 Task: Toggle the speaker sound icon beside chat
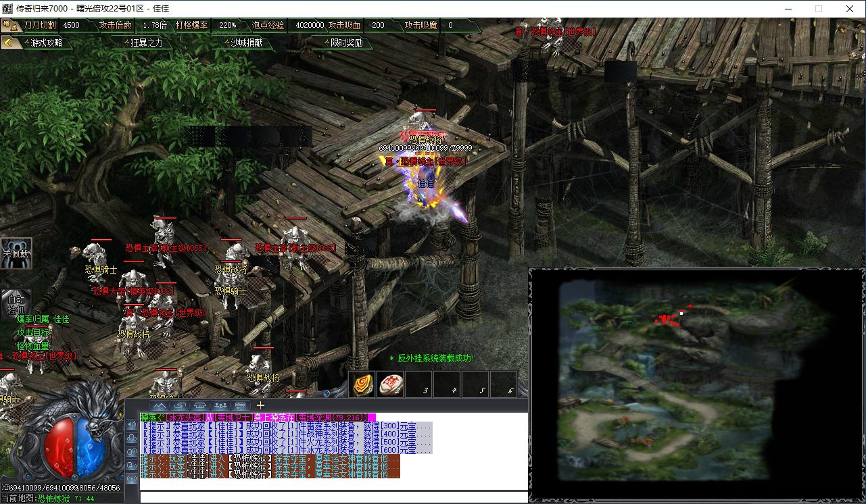click(x=132, y=424)
